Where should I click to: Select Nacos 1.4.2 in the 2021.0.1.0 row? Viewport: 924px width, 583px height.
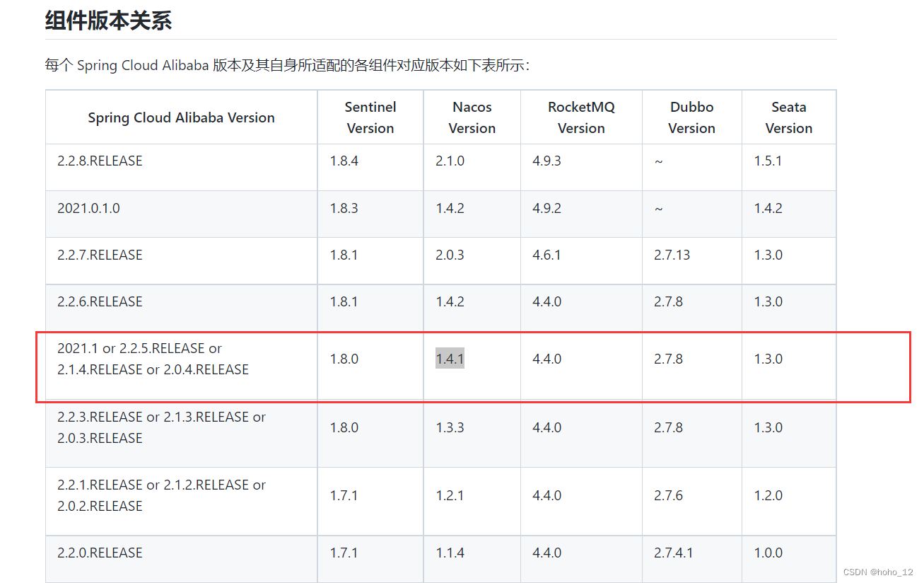472,214
